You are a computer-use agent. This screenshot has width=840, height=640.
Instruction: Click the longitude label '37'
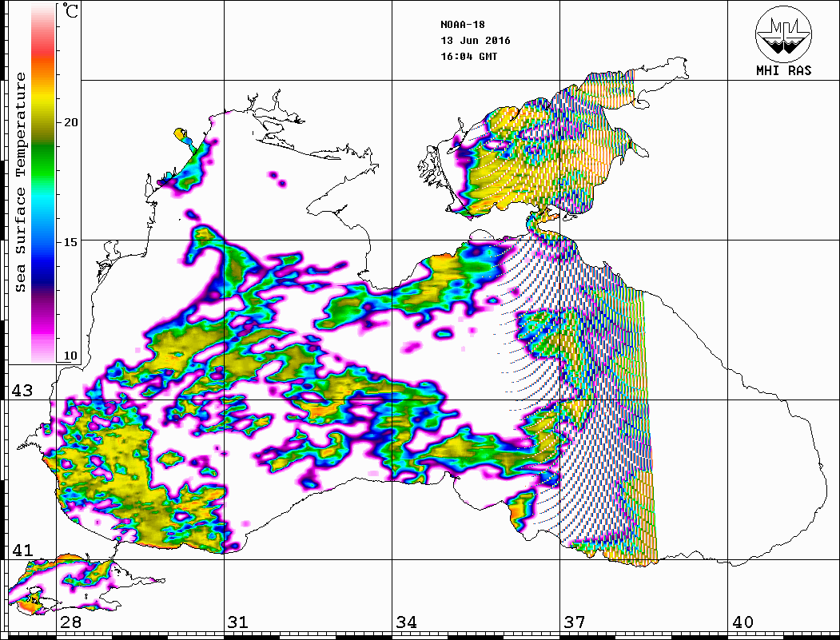(x=574, y=622)
